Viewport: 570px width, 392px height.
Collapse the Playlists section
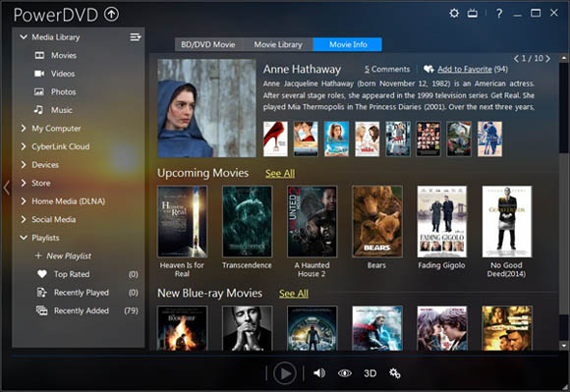tap(24, 238)
